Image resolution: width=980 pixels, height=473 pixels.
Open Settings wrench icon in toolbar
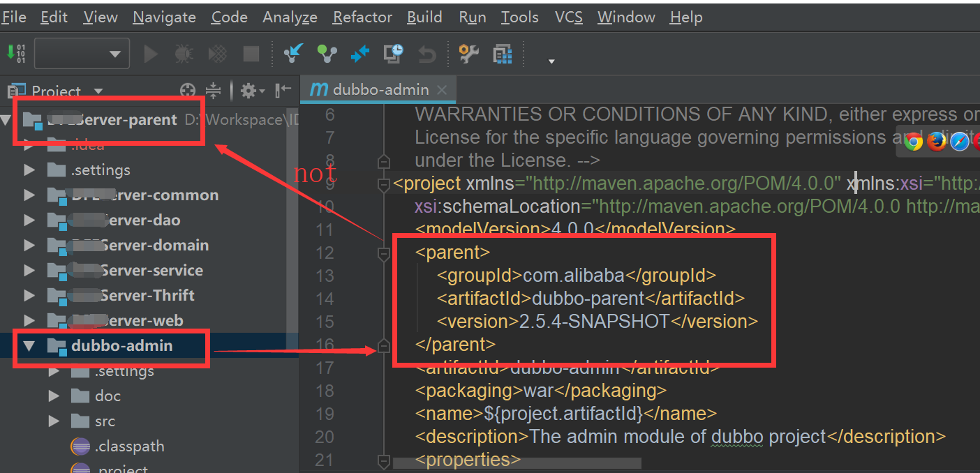pos(468,53)
